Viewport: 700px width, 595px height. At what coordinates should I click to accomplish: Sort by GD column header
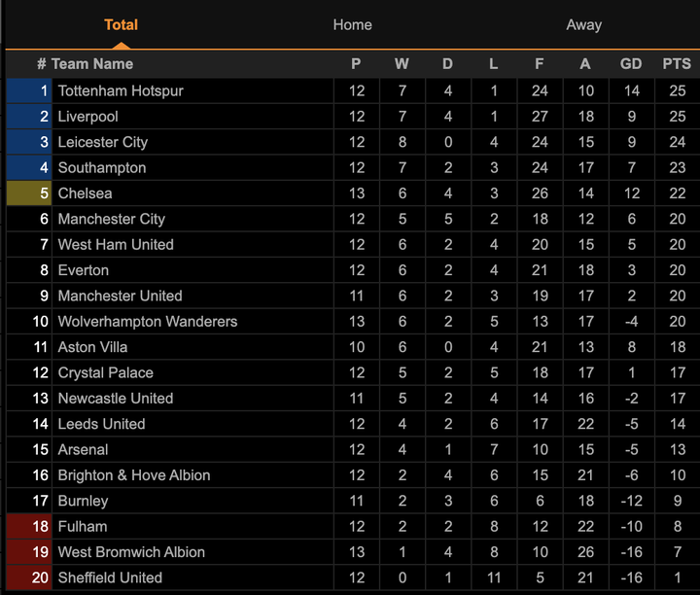click(631, 64)
